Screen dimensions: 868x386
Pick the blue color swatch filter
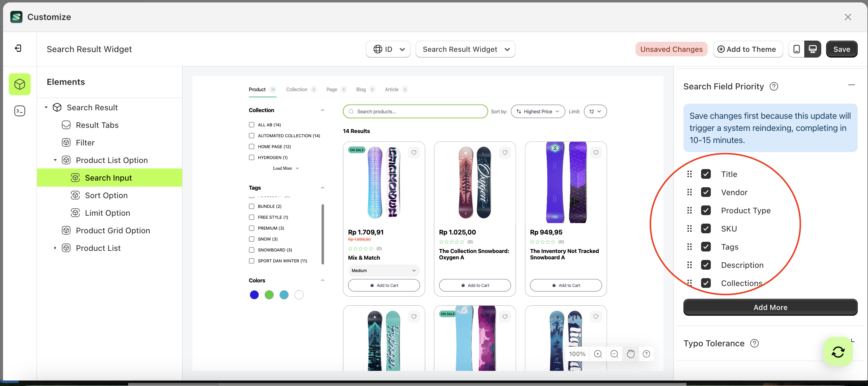click(254, 295)
